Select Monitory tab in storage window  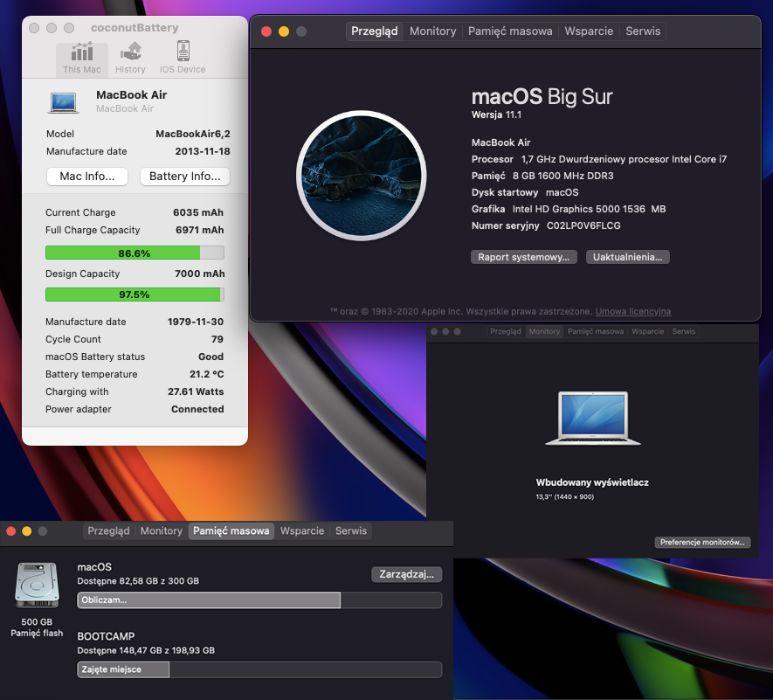[x=161, y=531]
